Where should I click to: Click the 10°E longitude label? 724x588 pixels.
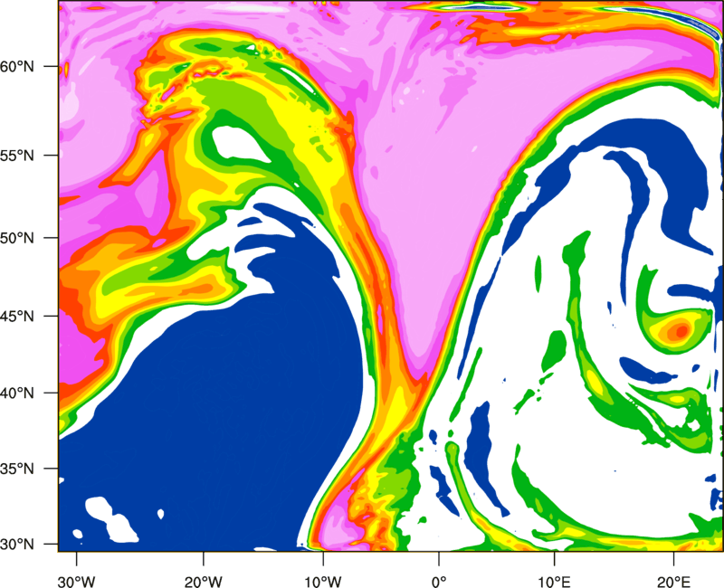(x=554, y=582)
